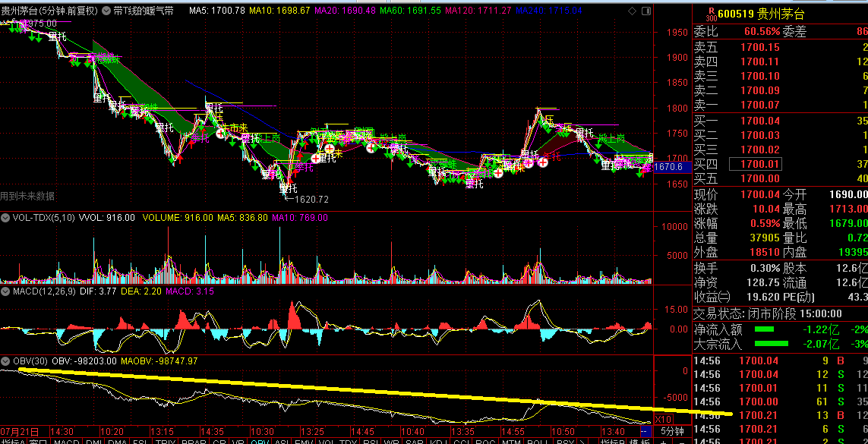Click the 总量 37905 value

point(764,238)
